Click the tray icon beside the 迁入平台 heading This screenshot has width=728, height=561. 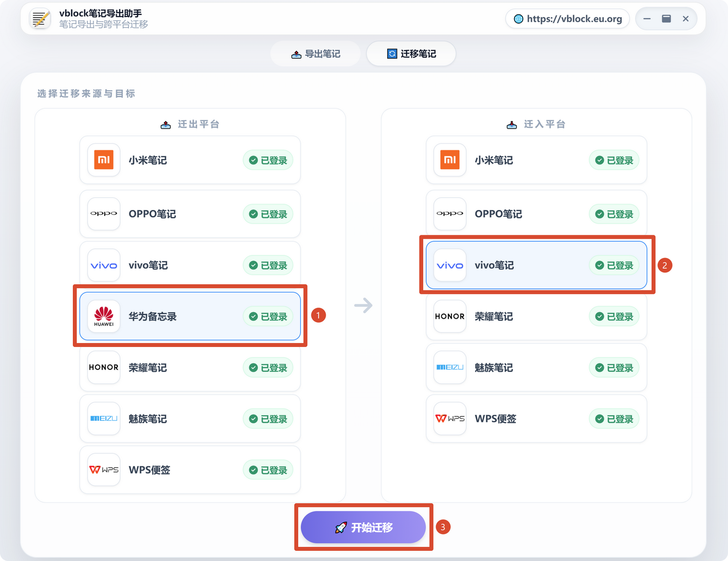tap(512, 125)
